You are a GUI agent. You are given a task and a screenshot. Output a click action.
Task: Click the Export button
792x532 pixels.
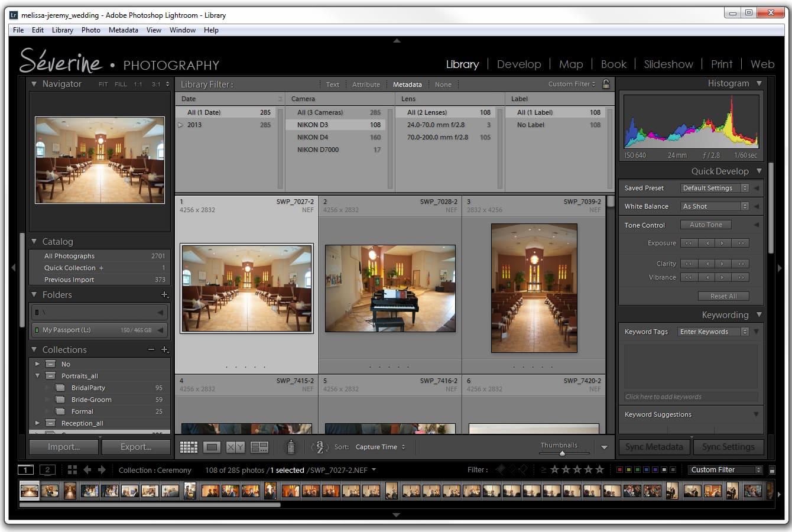click(x=136, y=447)
